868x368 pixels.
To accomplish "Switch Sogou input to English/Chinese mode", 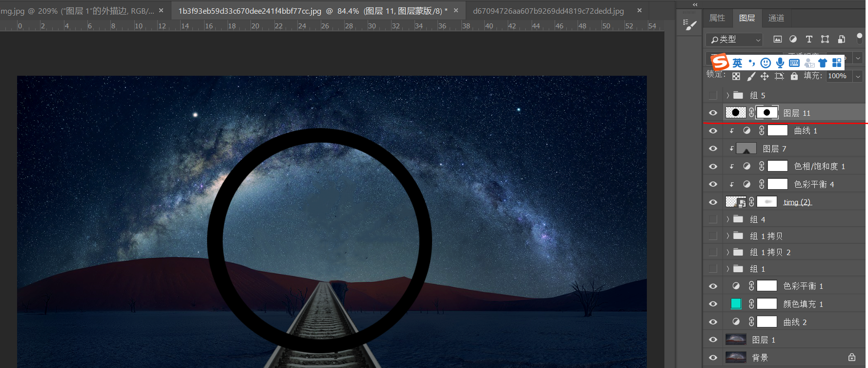I will click(x=737, y=63).
